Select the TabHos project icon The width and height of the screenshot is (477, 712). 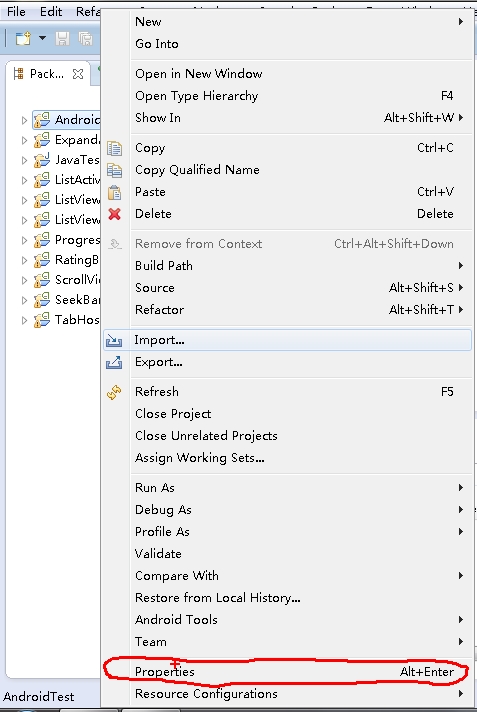(x=42, y=320)
